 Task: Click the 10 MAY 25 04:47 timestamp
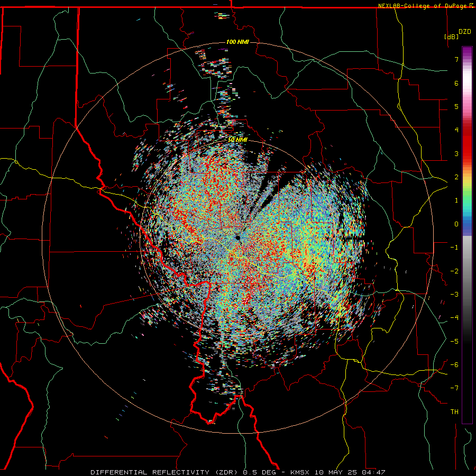[x=350, y=472]
